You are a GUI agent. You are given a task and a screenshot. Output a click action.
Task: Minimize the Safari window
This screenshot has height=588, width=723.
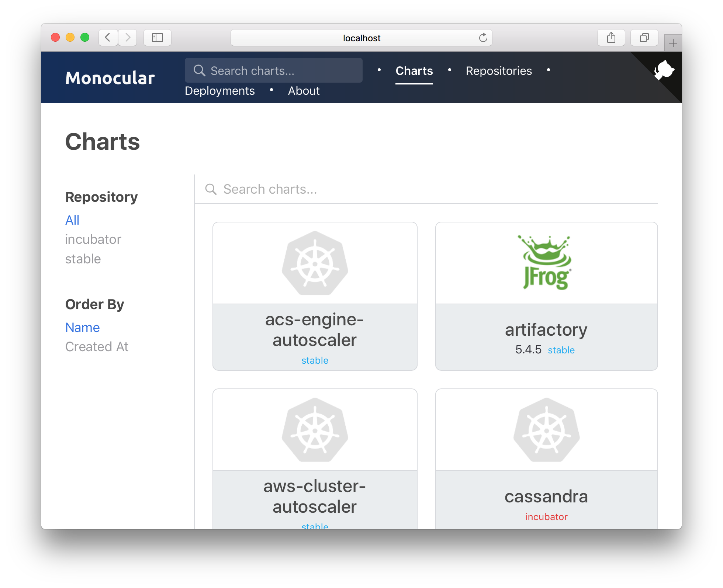pyautogui.click(x=70, y=38)
